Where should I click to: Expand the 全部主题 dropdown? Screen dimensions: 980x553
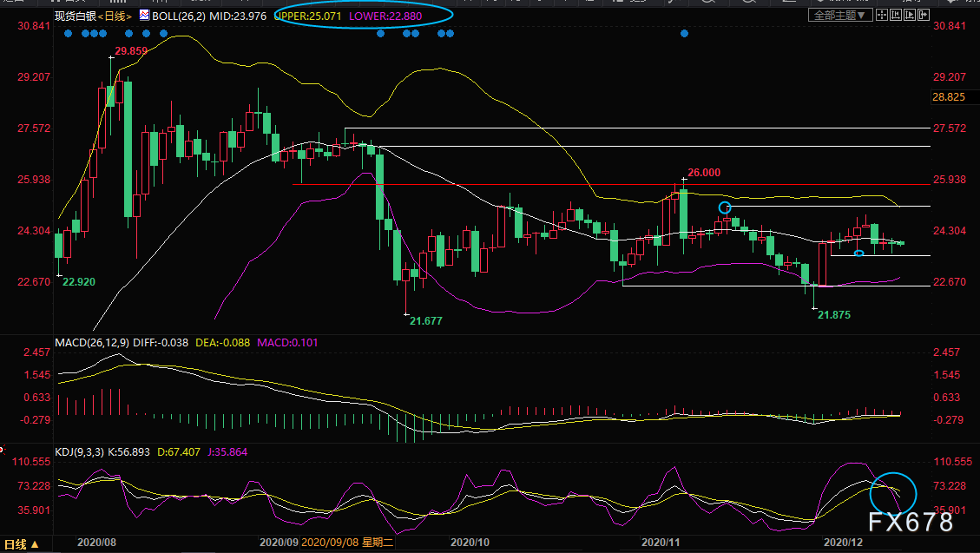pos(840,15)
